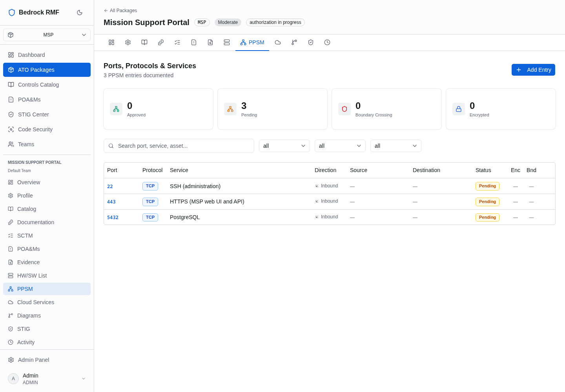
Task: Click the HW/SW server tab icon
Action: point(227,42)
